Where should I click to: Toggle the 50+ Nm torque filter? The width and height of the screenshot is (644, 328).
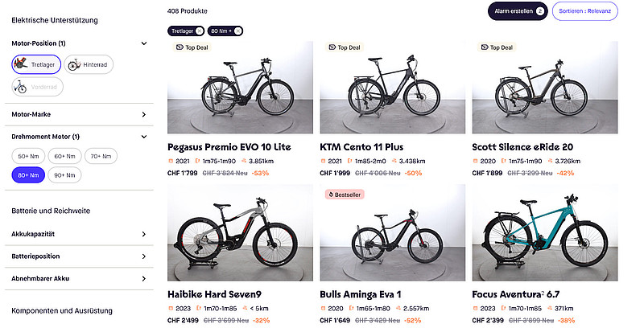tap(28, 155)
